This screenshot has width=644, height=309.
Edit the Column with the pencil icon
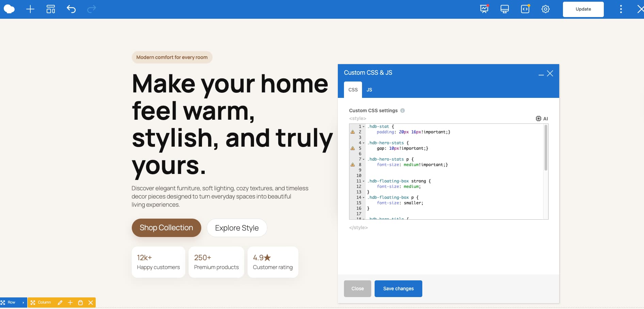coord(60,303)
